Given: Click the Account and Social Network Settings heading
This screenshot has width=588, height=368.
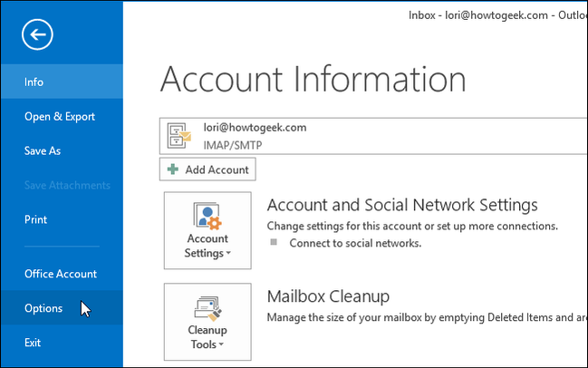Looking at the screenshot, I should coord(402,205).
